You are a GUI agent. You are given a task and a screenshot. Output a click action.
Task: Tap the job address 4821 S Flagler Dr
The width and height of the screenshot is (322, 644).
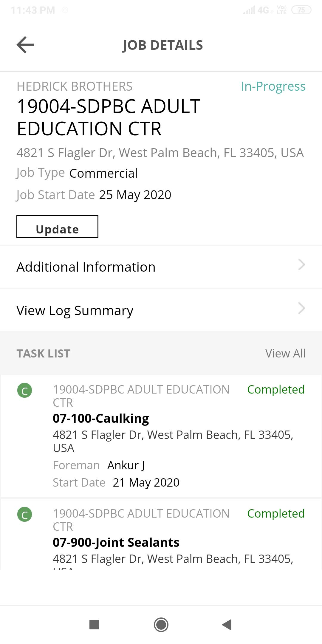160,153
